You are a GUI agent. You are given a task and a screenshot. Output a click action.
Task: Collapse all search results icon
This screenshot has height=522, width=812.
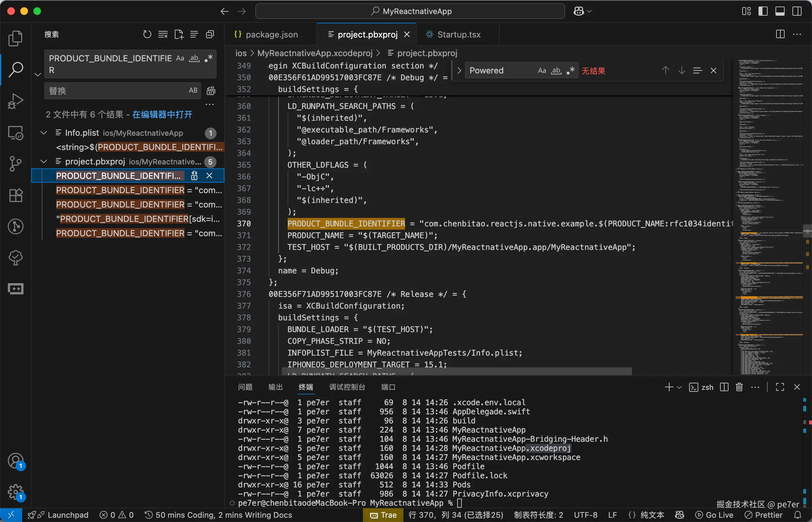(x=210, y=34)
